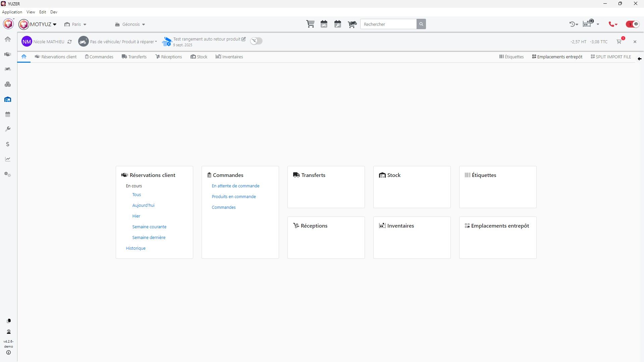Click the search magnifier button
This screenshot has height=362, width=644.
(421, 24)
